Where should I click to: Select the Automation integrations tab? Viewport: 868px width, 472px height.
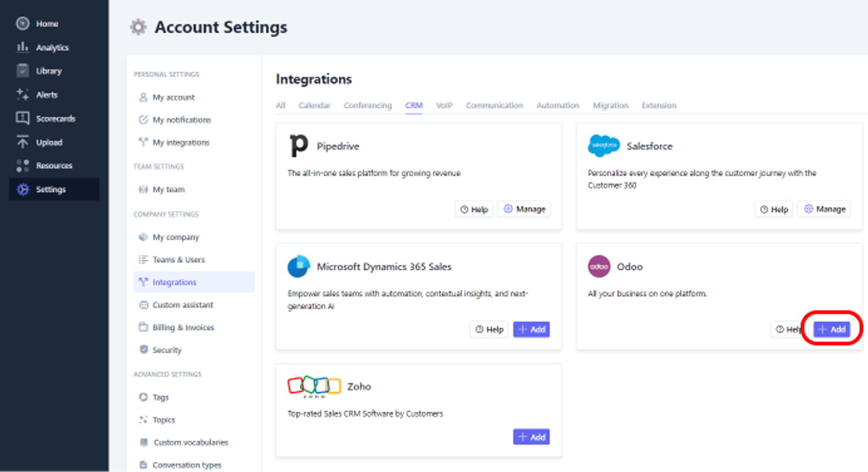557,105
